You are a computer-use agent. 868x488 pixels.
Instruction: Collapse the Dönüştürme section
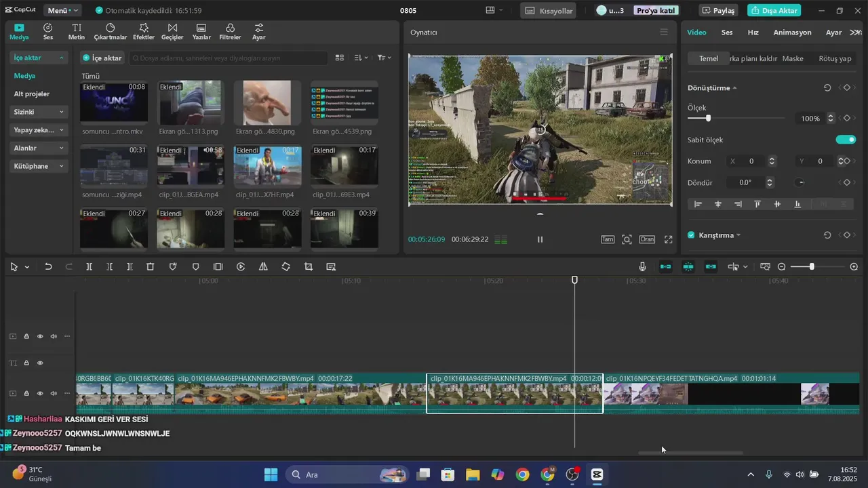click(734, 88)
